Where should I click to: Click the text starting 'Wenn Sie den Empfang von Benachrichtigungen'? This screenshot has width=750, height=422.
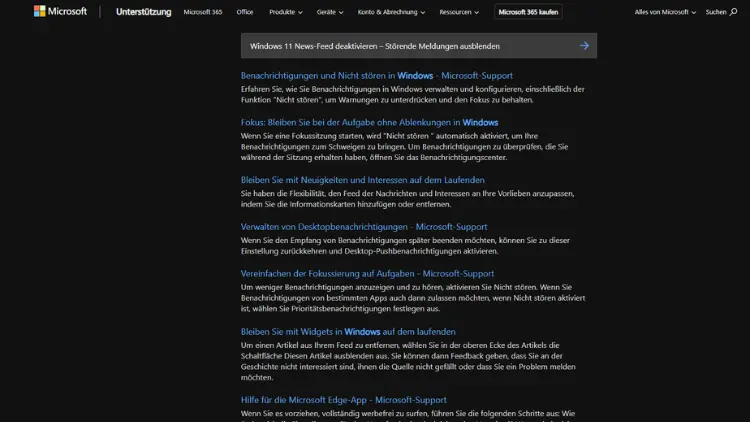click(x=405, y=245)
